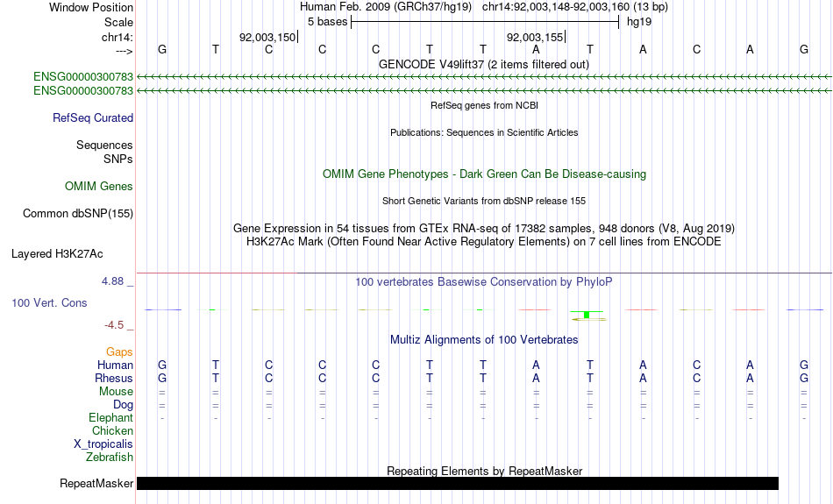833x504 pixels.
Task: Select the Layered H3K27Ac track label
Action: point(57,254)
